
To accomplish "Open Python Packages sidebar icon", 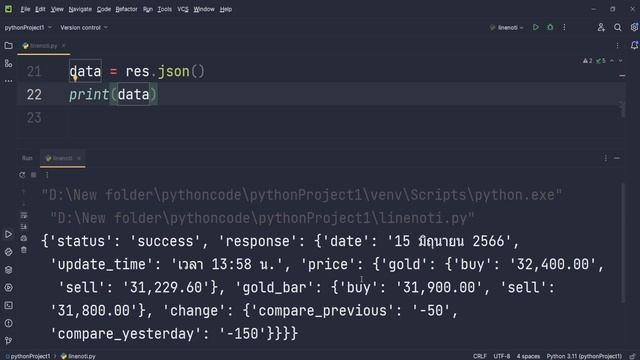I will coord(8,252).
